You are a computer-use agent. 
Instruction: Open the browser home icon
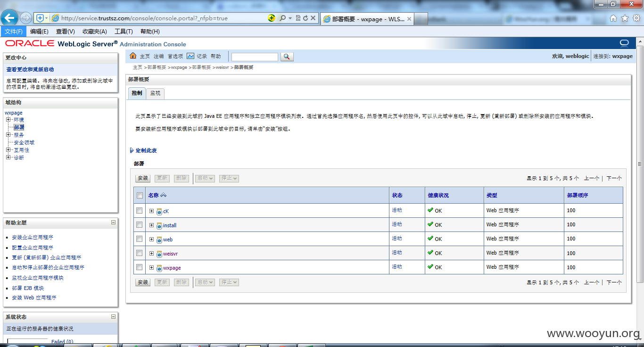click(613, 18)
